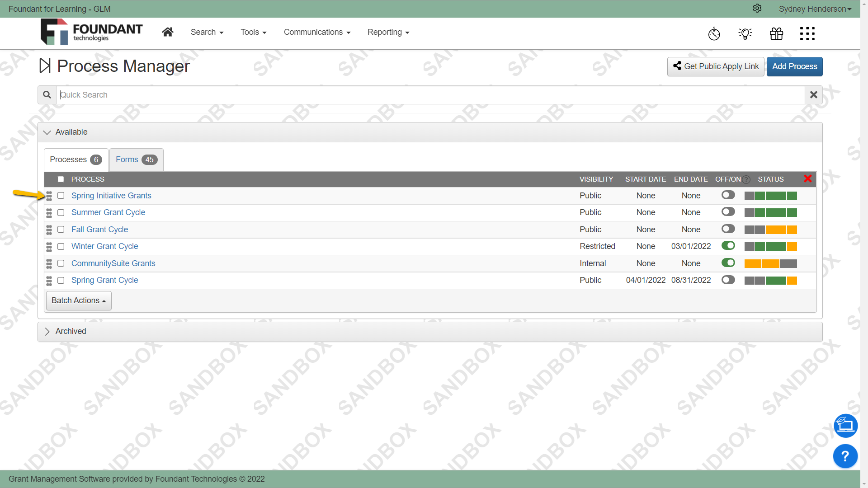Open the lightbulb ideas icon

[x=745, y=33]
